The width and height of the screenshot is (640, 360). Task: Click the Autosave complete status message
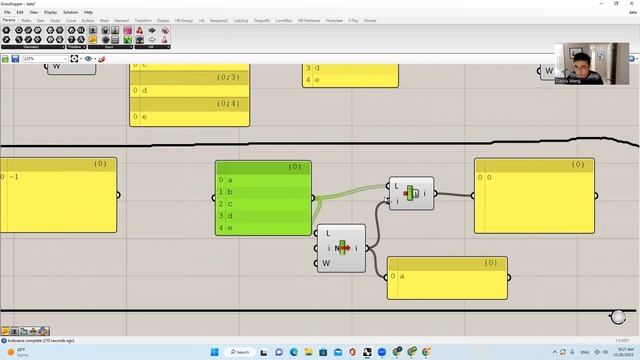41,340
